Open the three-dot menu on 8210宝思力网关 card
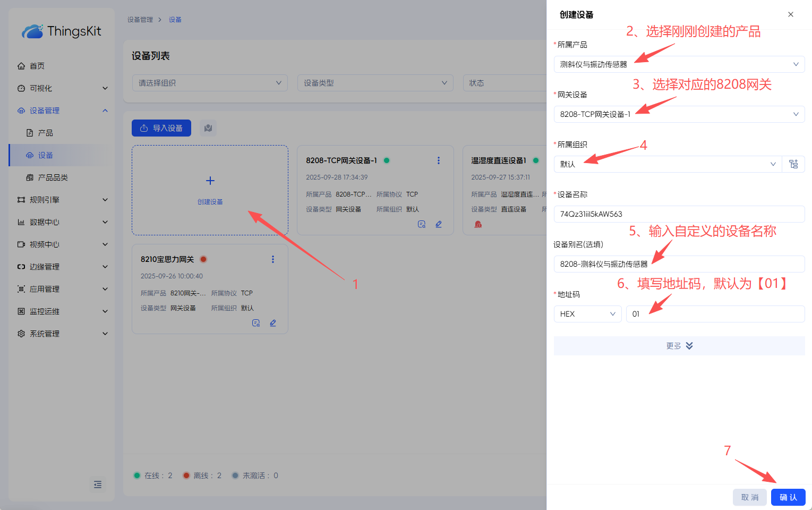 tap(273, 259)
